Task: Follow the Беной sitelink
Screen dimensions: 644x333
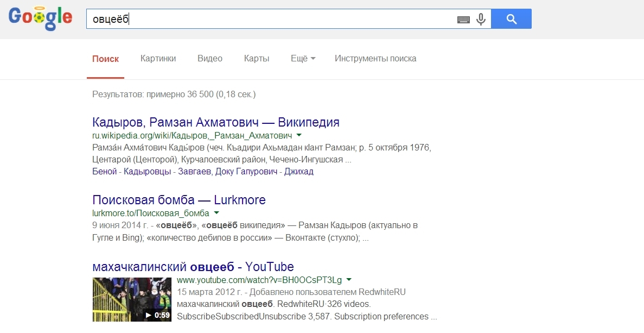Action: 105,172
